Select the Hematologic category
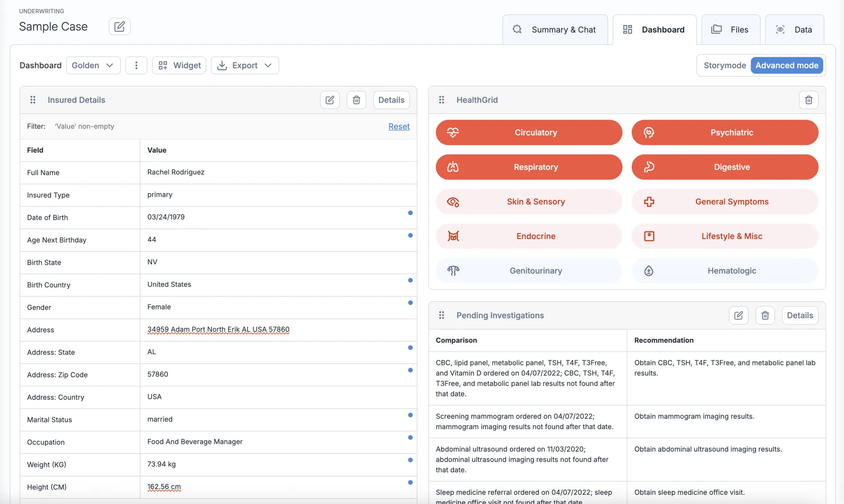844x504 pixels. click(x=725, y=271)
